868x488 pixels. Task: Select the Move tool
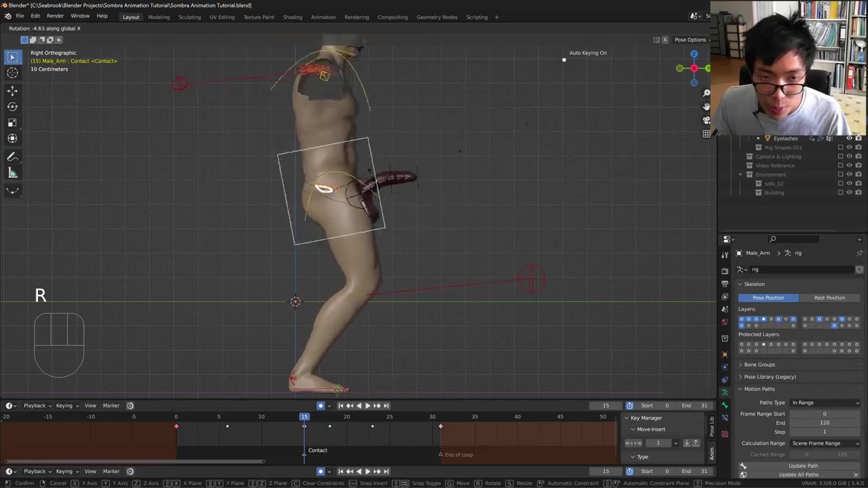coord(12,90)
